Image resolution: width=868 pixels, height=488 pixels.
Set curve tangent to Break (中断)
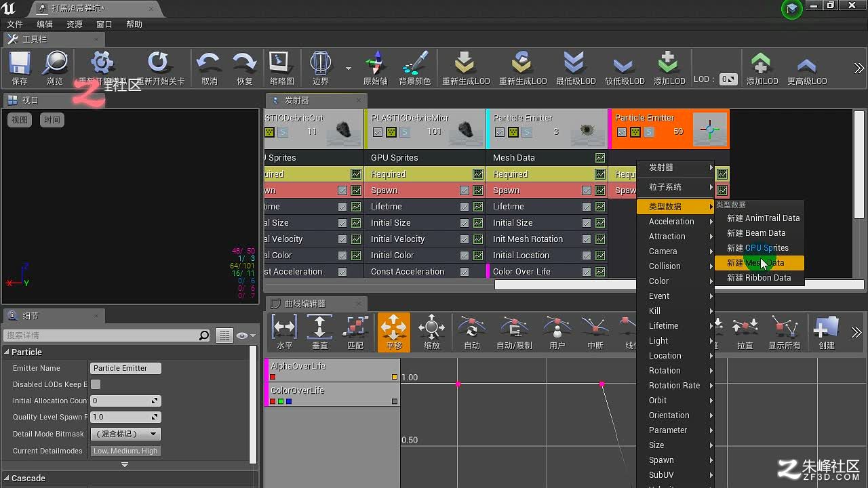click(595, 327)
